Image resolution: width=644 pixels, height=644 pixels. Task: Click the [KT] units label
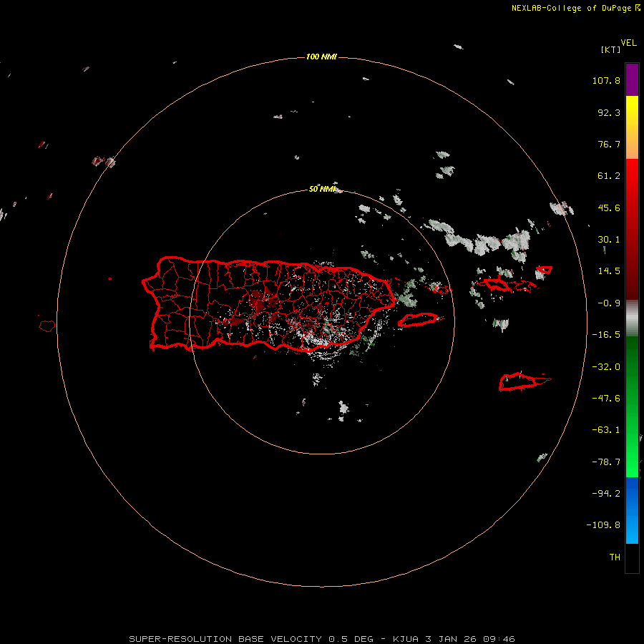click(611, 49)
